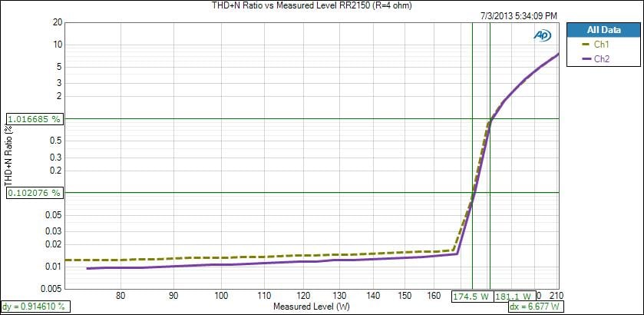Click the AP logo in the graph corner
This screenshot has height=315, width=644.
542,35
